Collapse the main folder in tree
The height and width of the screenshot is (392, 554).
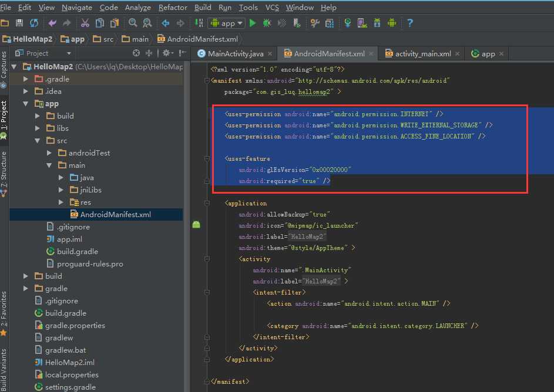(x=49, y=165)
